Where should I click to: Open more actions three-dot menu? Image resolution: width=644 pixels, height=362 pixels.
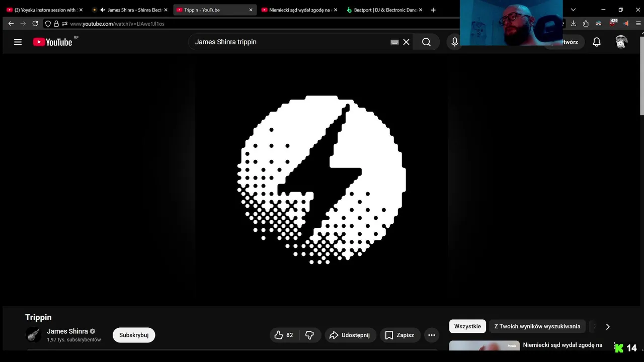click(432, 335)
